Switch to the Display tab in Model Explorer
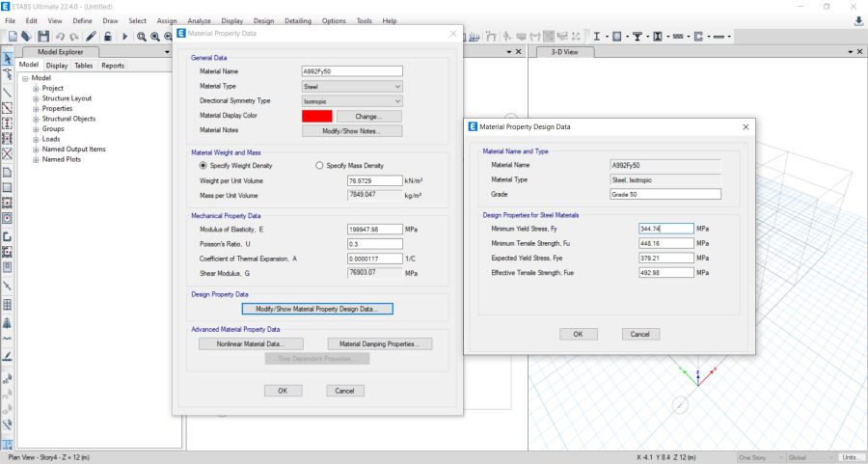The width and height of the screenshot is (868, 464). point(57,66)
